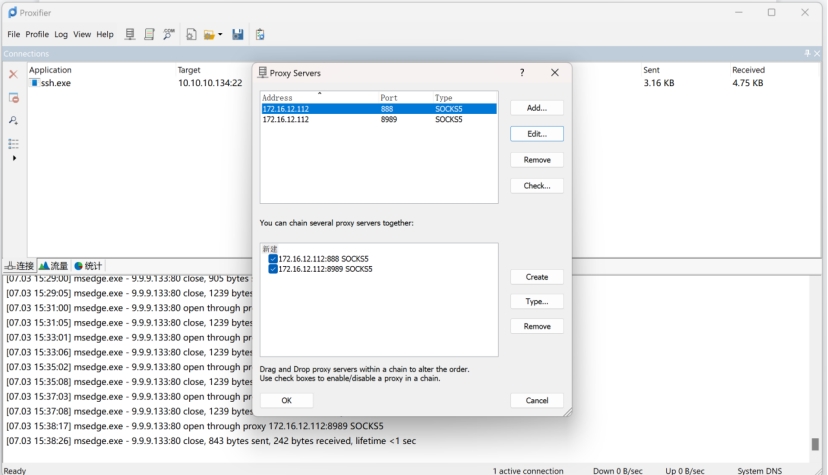Image resolution: width=828 pixels, height=475 pixels.
Task: Open the Help menu
Action: click(105, 34)
